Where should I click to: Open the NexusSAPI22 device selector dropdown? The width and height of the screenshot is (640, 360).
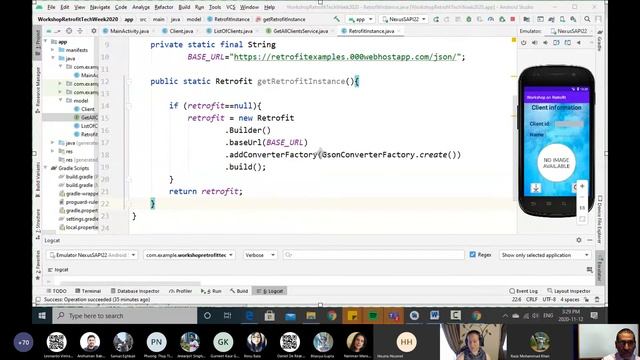pos(404,19)
